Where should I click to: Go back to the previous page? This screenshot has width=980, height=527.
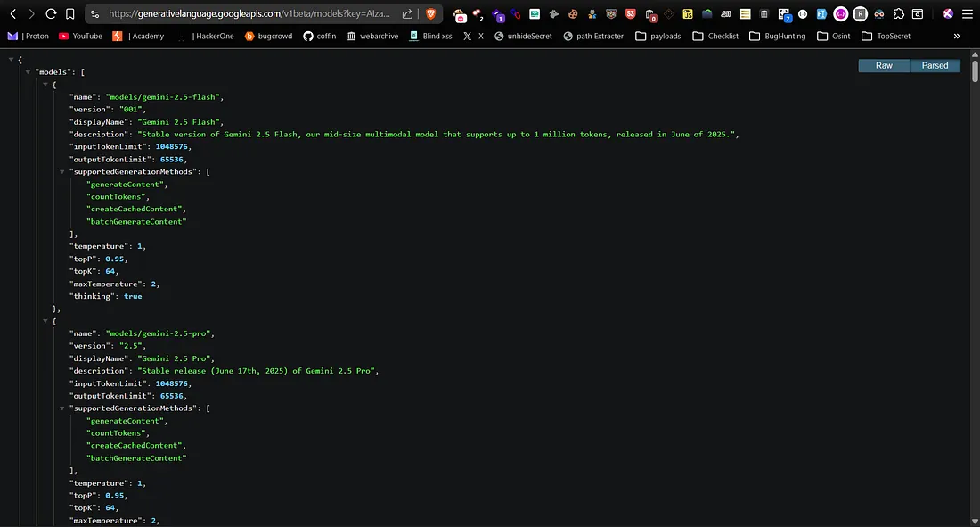[13, 13]
